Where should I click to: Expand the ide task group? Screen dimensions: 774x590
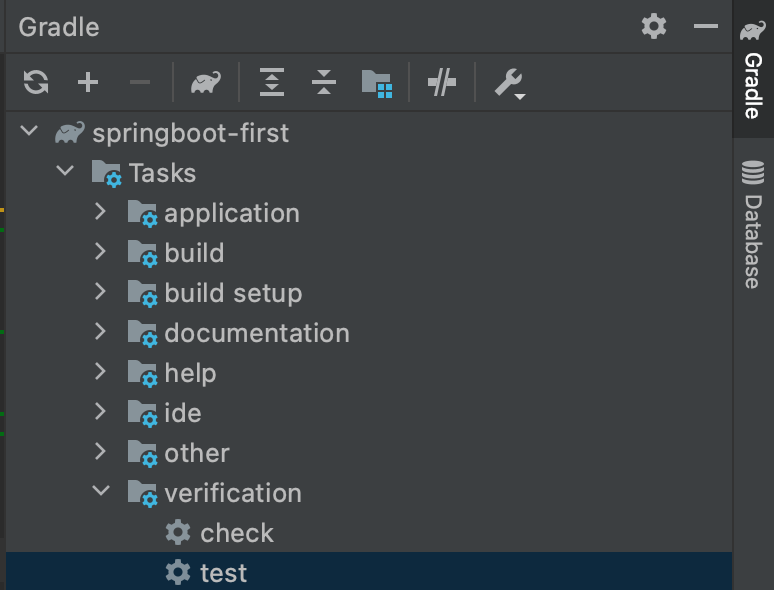[x=100, y=411]
